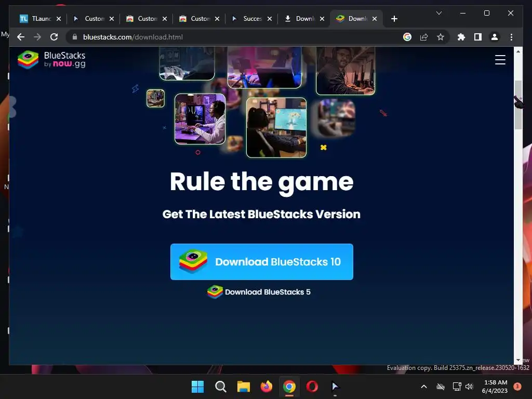Open the notification badge showing 3
532x399 pixels.
click(517, 387)
